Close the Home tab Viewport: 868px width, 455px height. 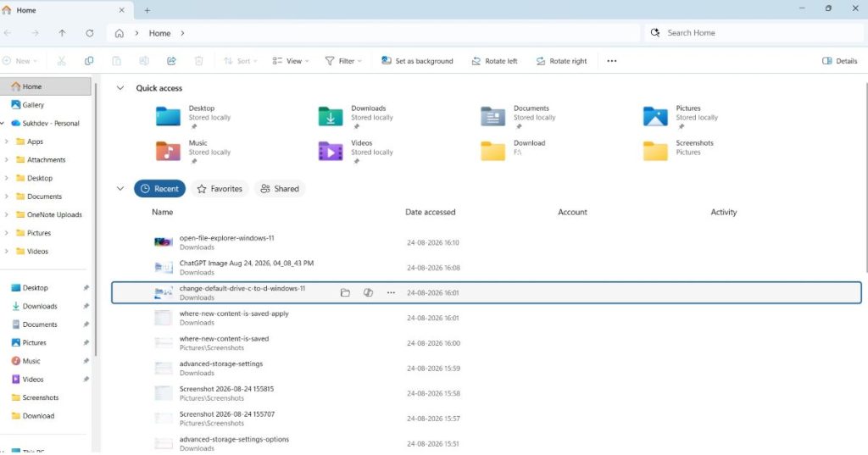(x=122, y=10)
